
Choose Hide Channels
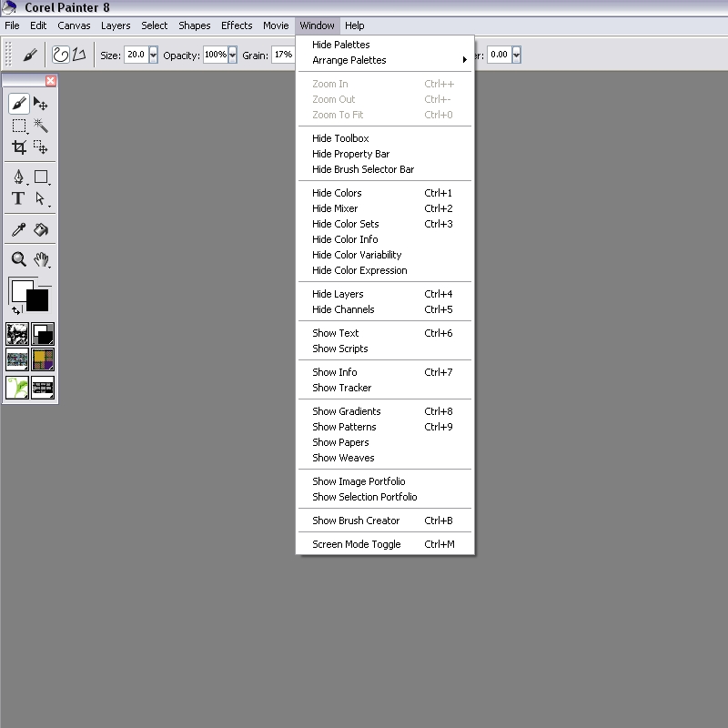coord(384,309)
